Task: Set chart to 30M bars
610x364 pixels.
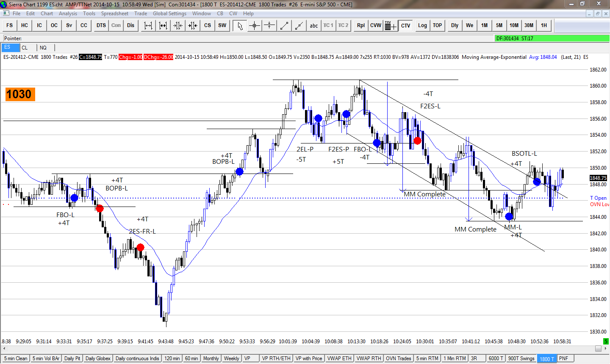Action: click(529, 25)
